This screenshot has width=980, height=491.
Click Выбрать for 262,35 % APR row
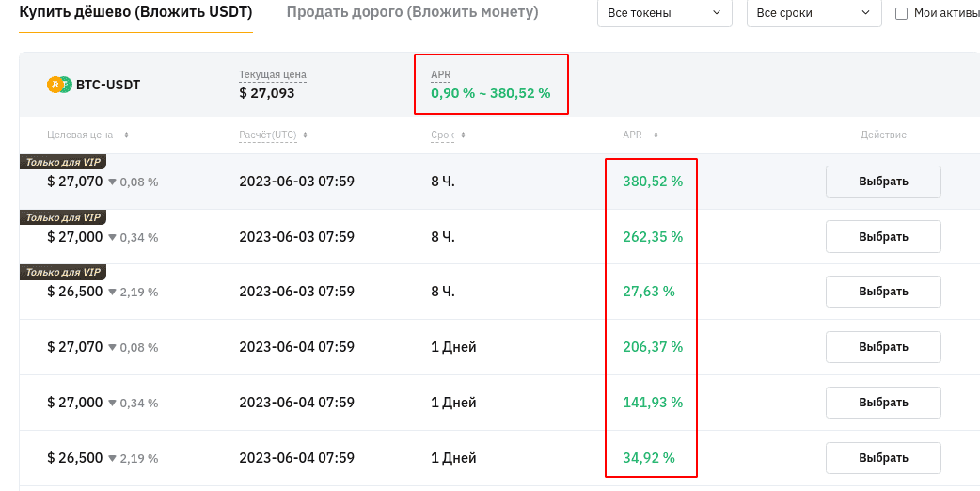tap(883, 237)
